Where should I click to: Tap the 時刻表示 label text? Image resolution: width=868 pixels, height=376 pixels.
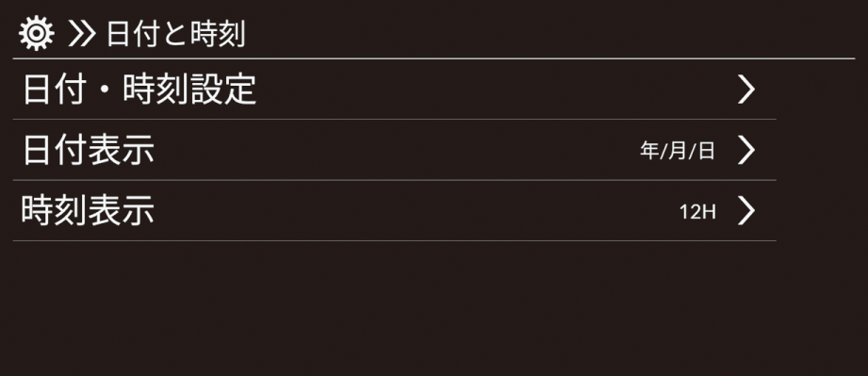click(x=88, y=211)
